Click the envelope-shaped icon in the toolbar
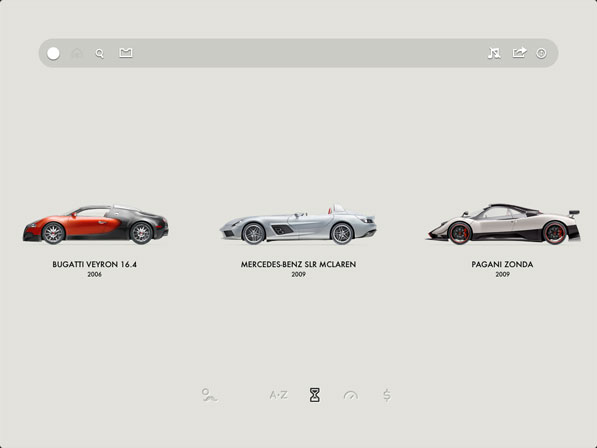Screen dimensions: 597x448 pos(126,53)
